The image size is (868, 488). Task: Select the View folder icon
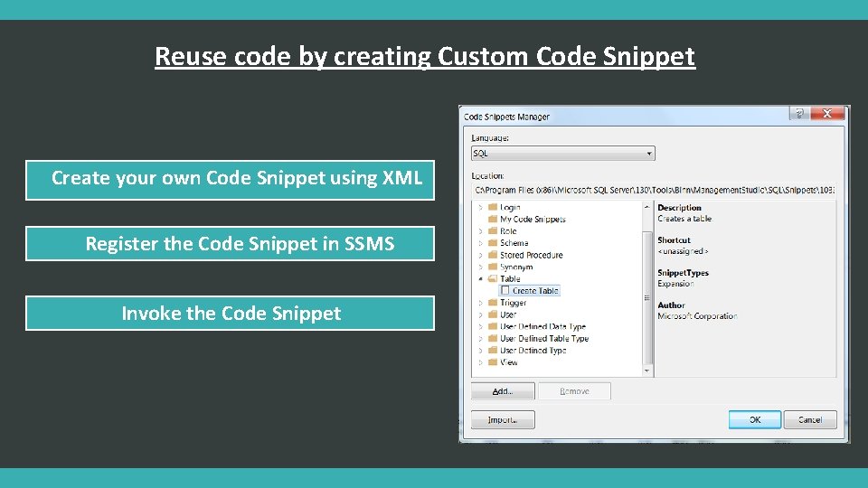(x=492, y=361)
